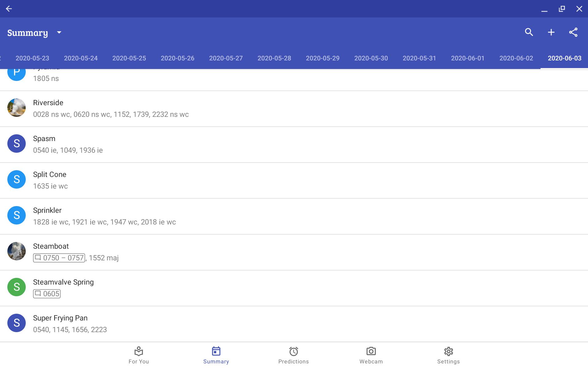Switch to the 2020-05-25 tab
The width and height of the screenshot is (588, 368).
click(x=129, y=58)
